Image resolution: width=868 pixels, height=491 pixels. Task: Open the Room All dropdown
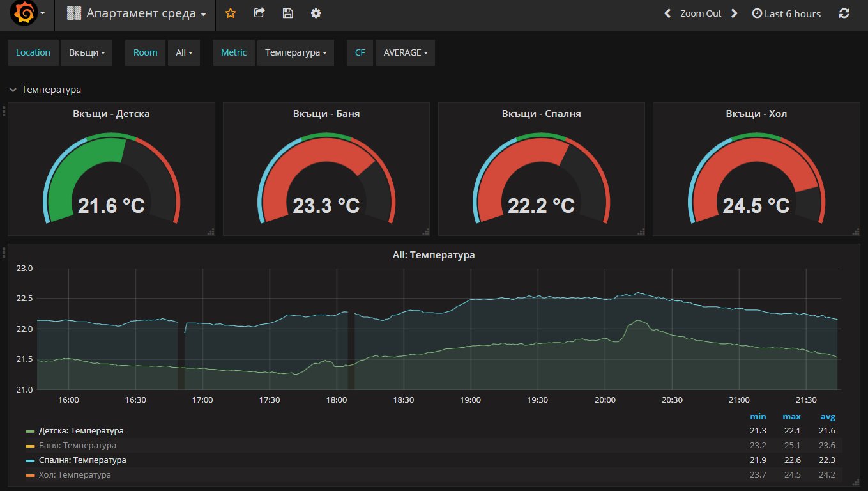(x=184, y=52)
